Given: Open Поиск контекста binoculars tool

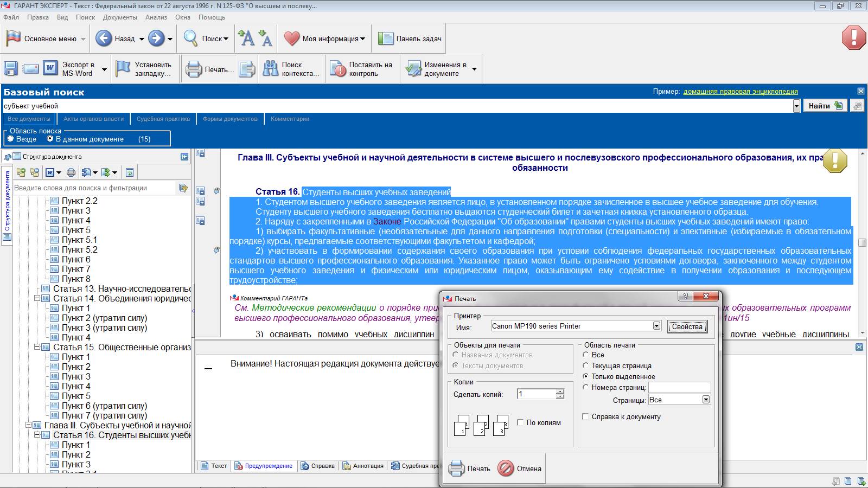Looking at the screenshot, I should coord(291,69).
